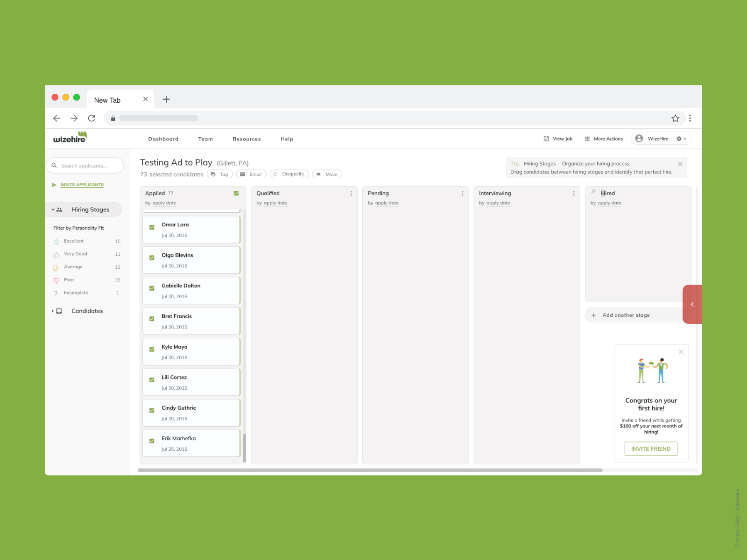747x560 pixels.
Task: Open browser three-dot menu
Action: (690, 118)
